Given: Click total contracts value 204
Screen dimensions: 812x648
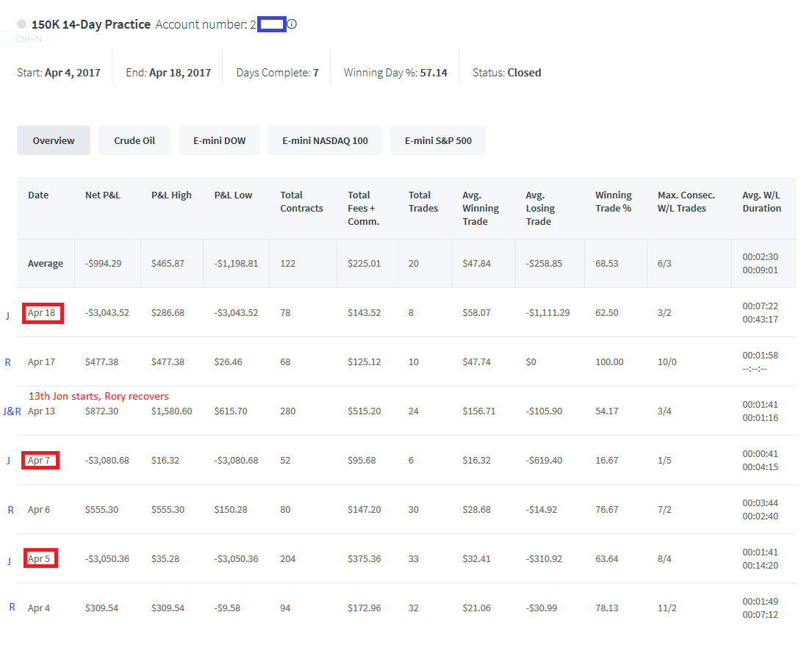Looking at the screenshot, I should tap(288, 558).
